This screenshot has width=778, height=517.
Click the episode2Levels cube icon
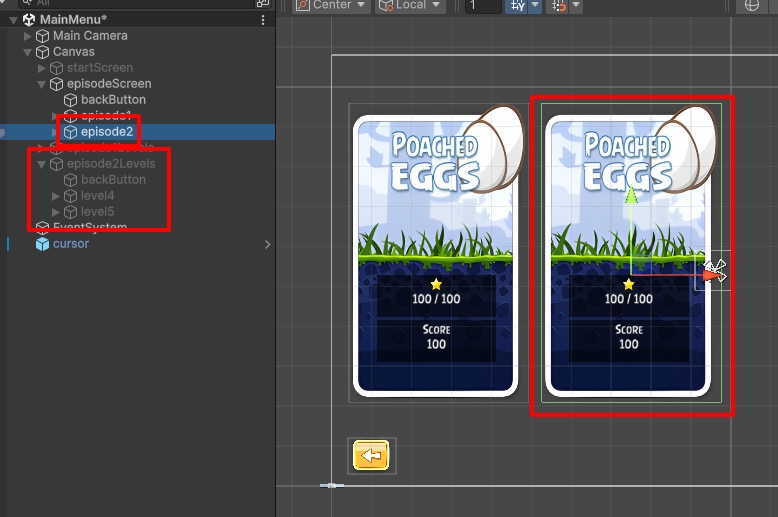click(57, 164)
